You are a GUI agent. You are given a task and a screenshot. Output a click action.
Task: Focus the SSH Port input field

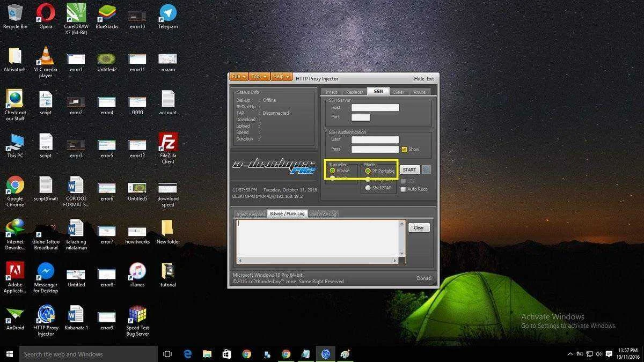coord(361,117)
